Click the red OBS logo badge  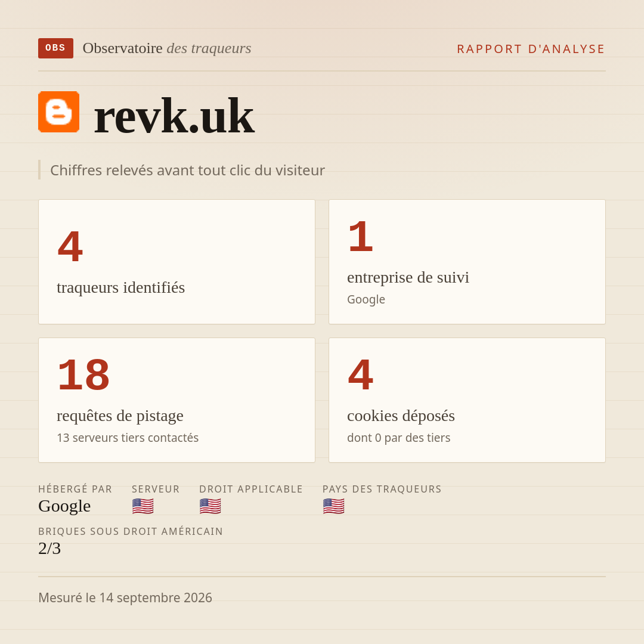(56, 48)
